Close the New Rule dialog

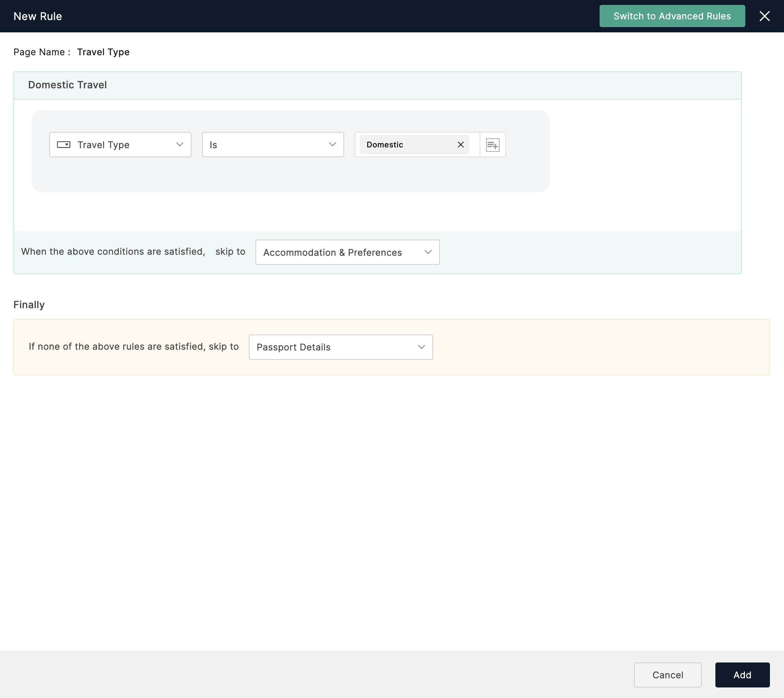pos(764,16)
